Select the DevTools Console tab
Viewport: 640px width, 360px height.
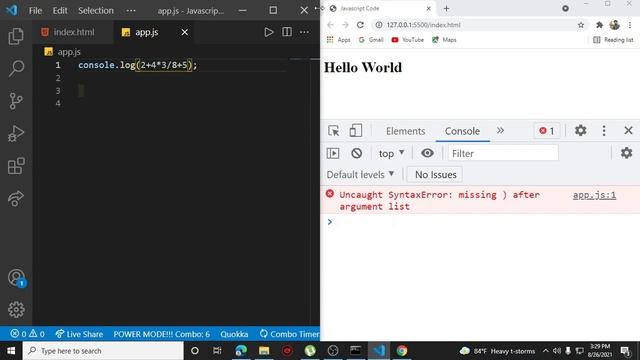click(462, 131)
